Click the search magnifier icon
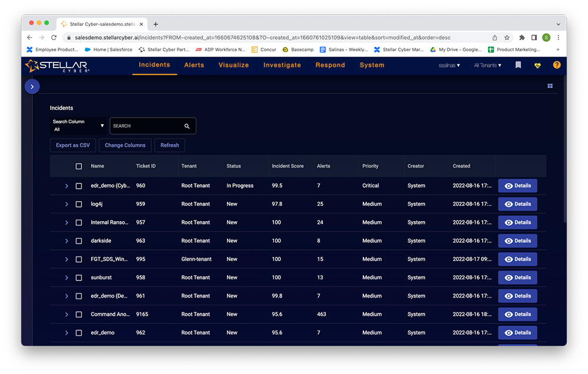 point(187,126)
